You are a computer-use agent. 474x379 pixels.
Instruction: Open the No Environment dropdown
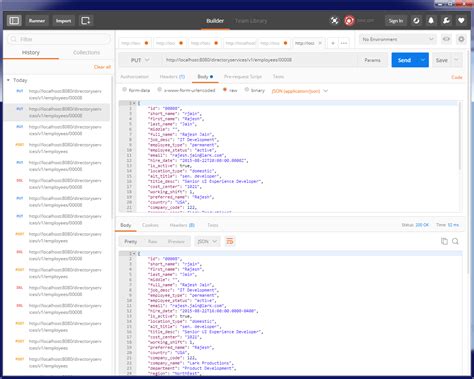pos(398,39)
